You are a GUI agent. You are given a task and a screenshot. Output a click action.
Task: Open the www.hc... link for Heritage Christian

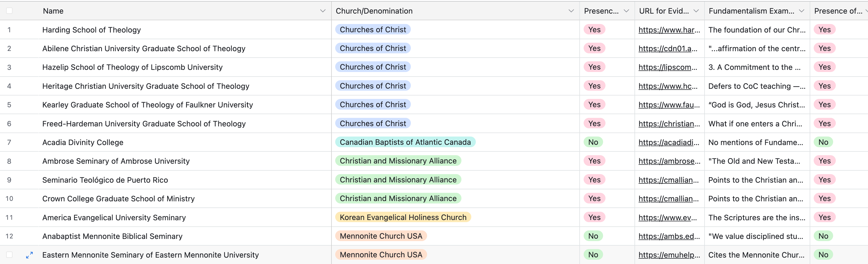coord(668,86)
